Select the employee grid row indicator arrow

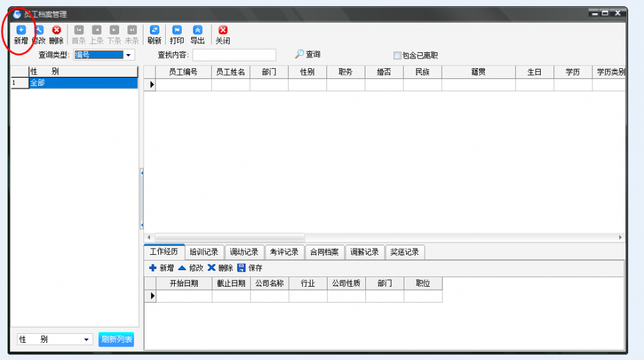click(x=152, y=85)
